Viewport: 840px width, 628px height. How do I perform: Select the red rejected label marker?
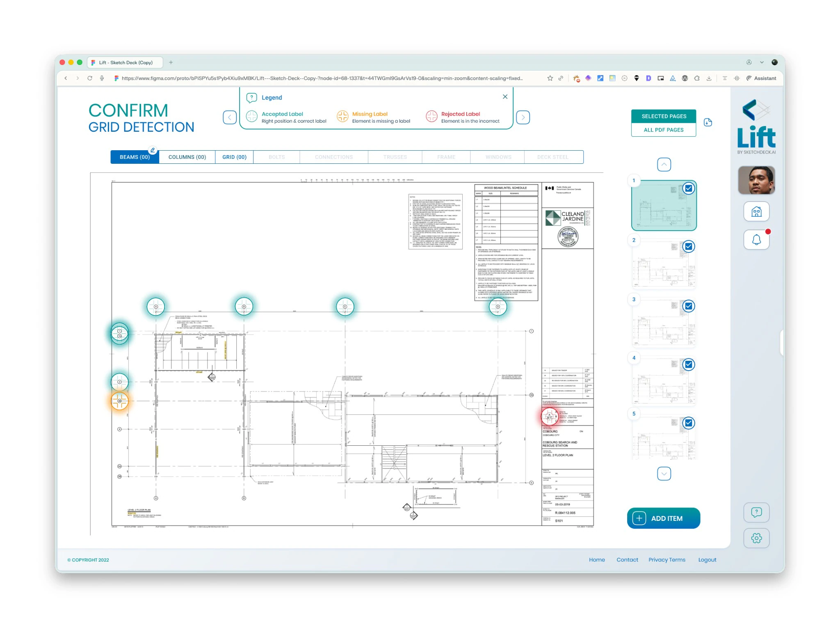click(x=549, y=416)
